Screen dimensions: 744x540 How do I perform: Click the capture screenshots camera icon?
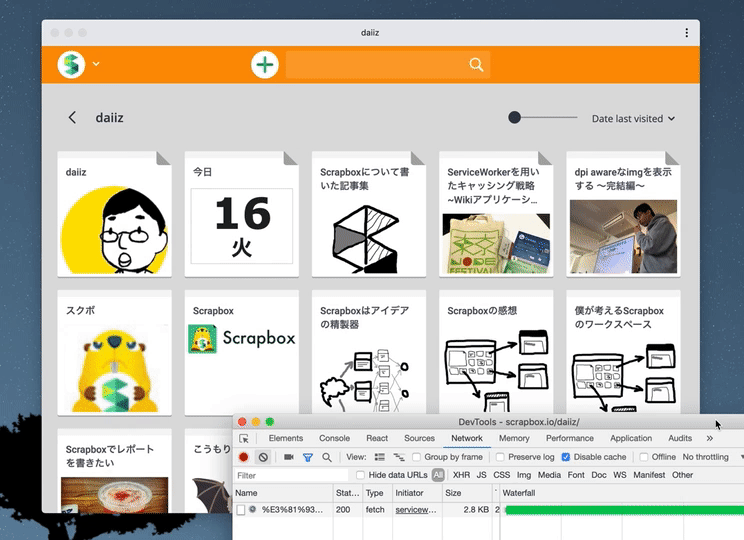288,457
